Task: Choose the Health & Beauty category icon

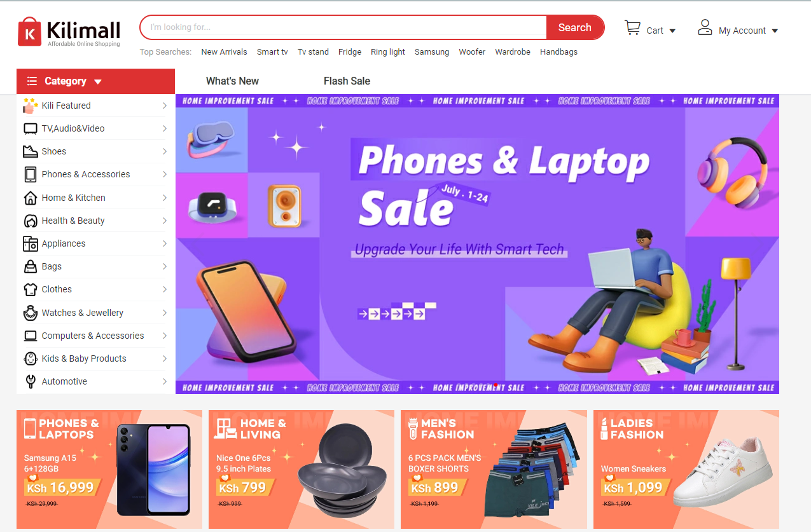Action: coord(30,221)
